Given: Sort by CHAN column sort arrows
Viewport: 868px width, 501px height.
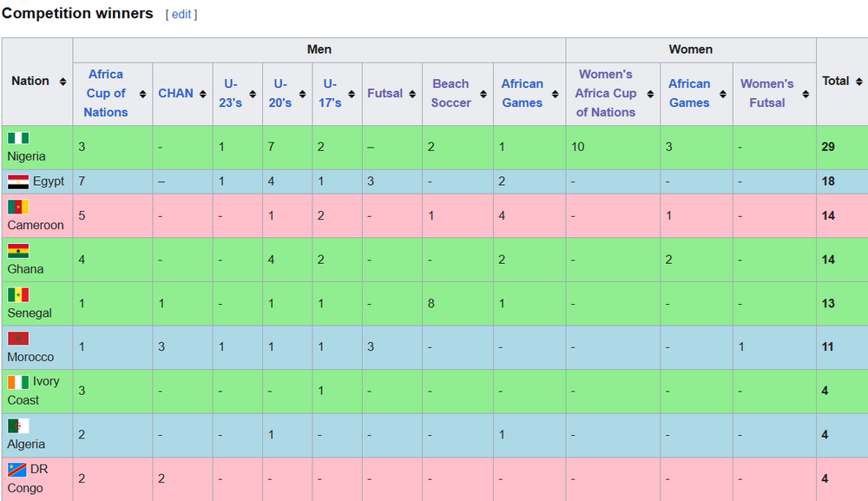Looking at the screenshot, I should click(x=202, y=94).
